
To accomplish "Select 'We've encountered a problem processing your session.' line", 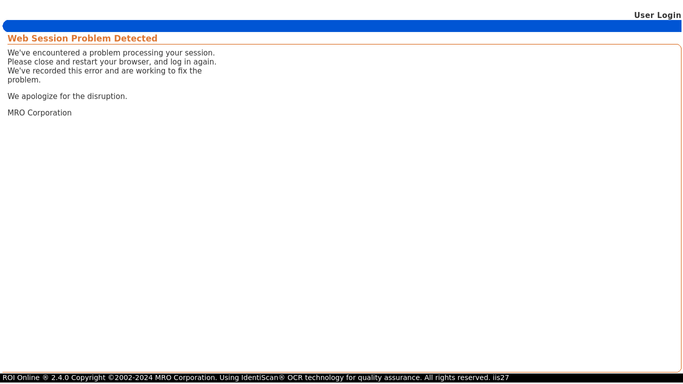I will [111, 53].
